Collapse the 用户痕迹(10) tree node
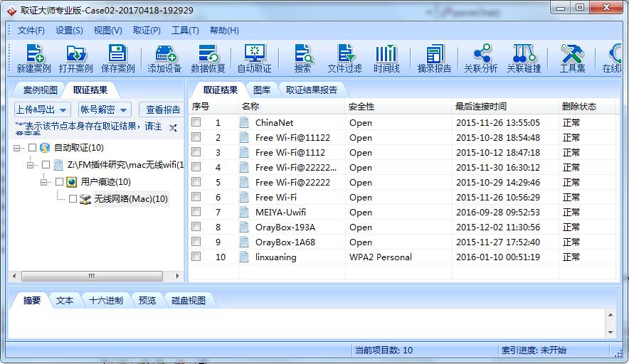Image resolution: width=629 pixels, height=364 pixels. [44, 182]
